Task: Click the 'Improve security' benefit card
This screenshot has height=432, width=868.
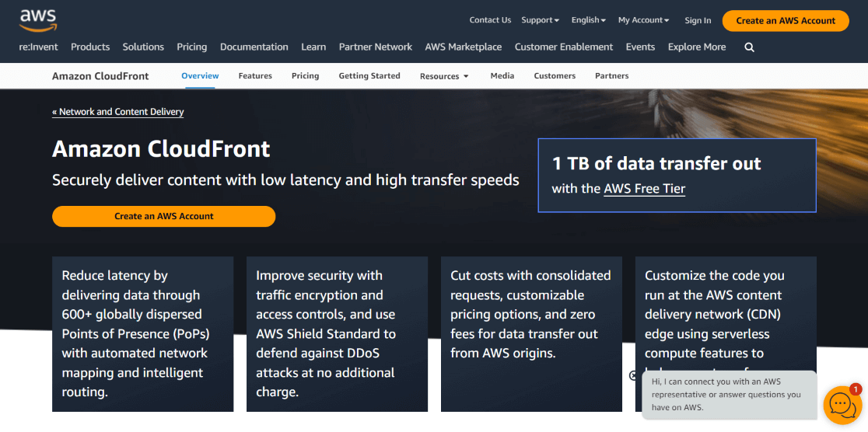Action: tap(337, 334)
